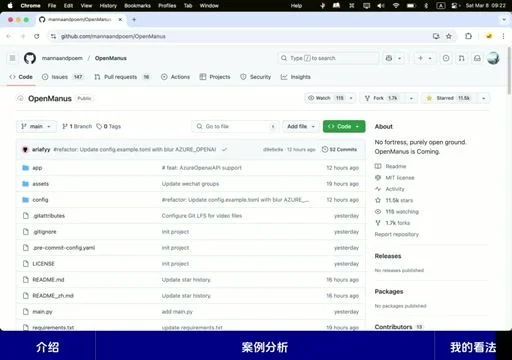
Task: Close the OpenManus browser tab
Action: (x=120, y=20)
